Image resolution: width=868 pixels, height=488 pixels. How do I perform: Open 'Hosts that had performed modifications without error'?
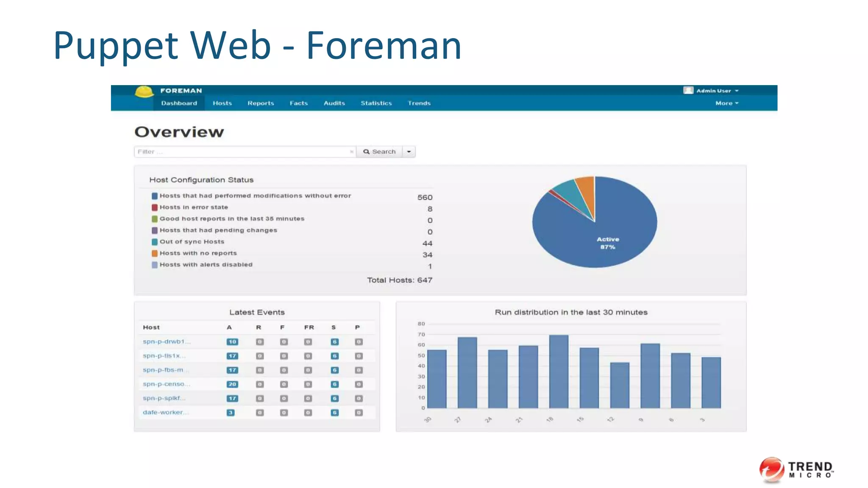256,196
